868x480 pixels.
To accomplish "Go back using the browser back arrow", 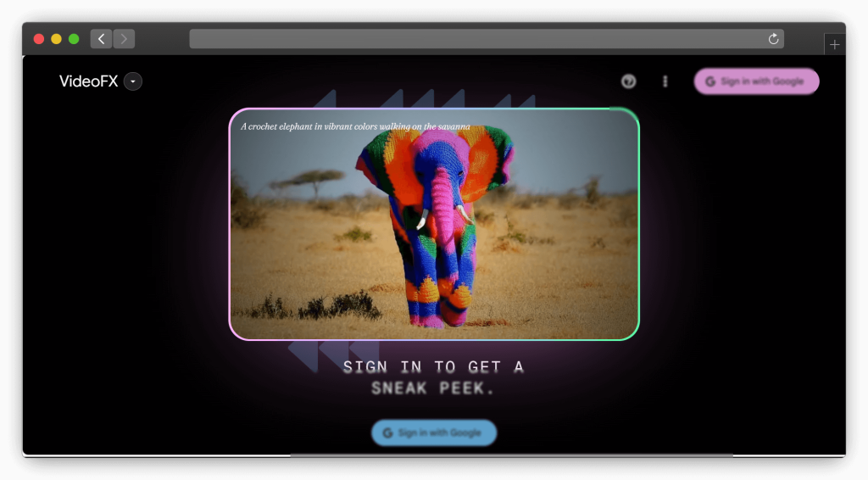I will tap(102, 39).
